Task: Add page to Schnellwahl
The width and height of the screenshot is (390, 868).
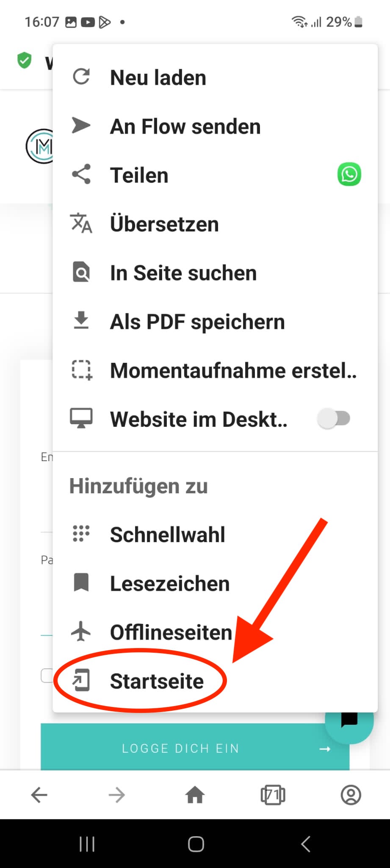Action: coord(167,534)
